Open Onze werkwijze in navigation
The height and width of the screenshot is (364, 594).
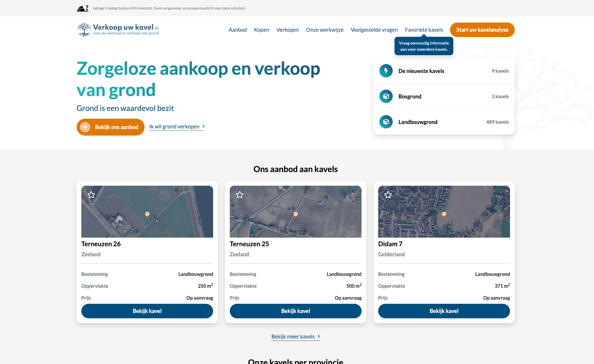point(325,30)
